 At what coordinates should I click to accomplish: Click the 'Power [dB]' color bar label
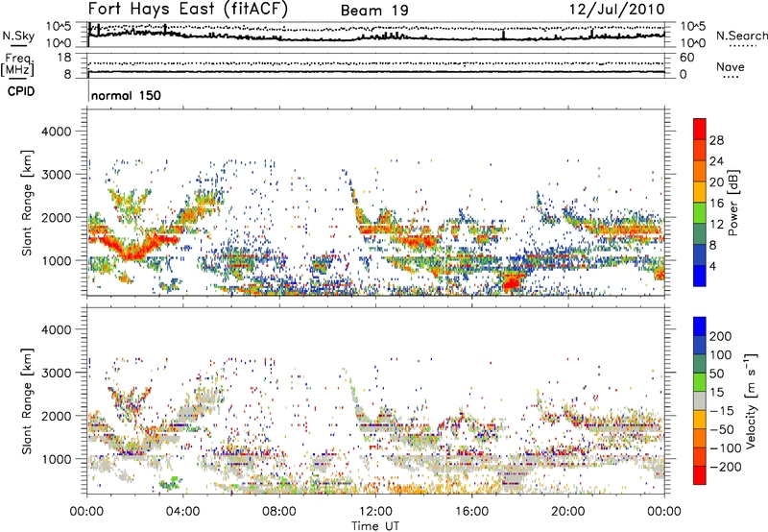[x=732, y=203]
